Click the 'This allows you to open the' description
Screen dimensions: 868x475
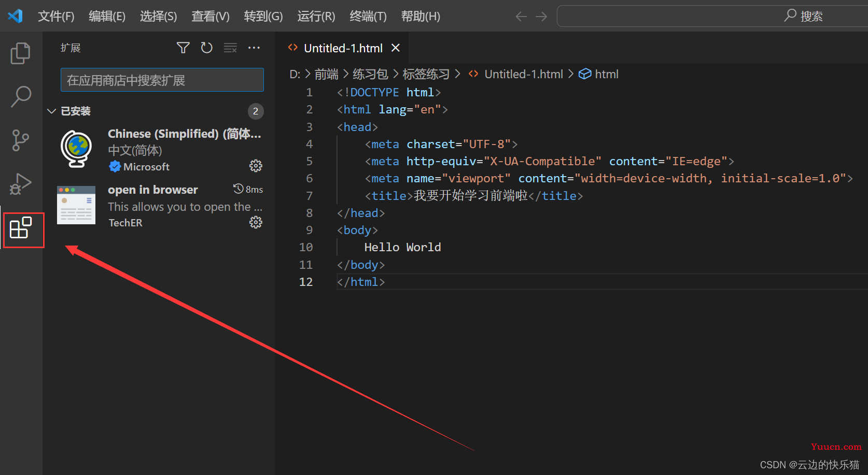point(185,207)
